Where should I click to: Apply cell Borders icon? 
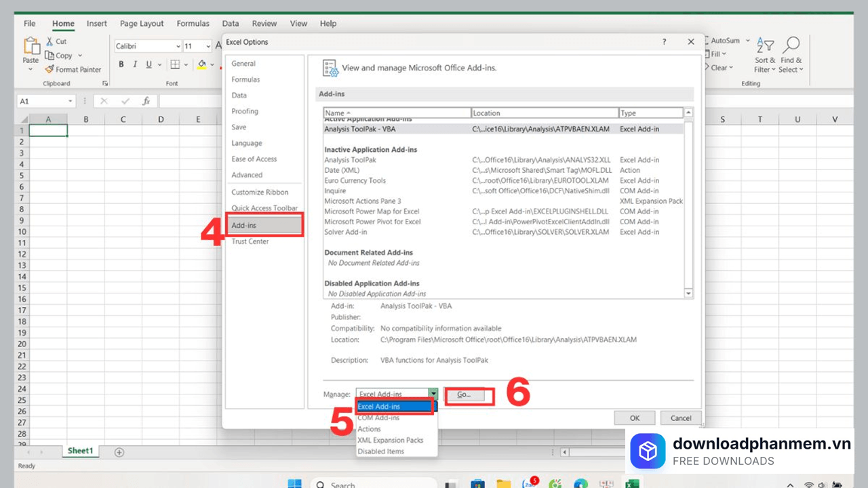point(175,64)
